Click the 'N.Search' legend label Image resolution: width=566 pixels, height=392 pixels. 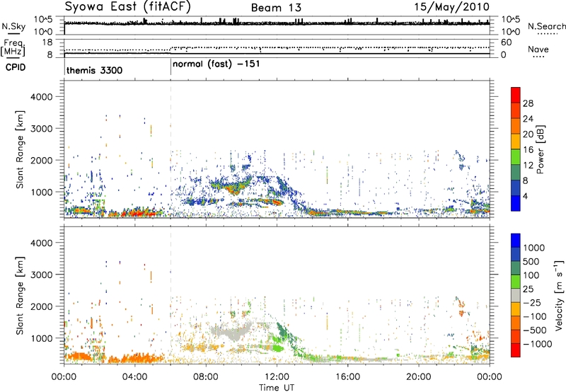click(546, 26)
